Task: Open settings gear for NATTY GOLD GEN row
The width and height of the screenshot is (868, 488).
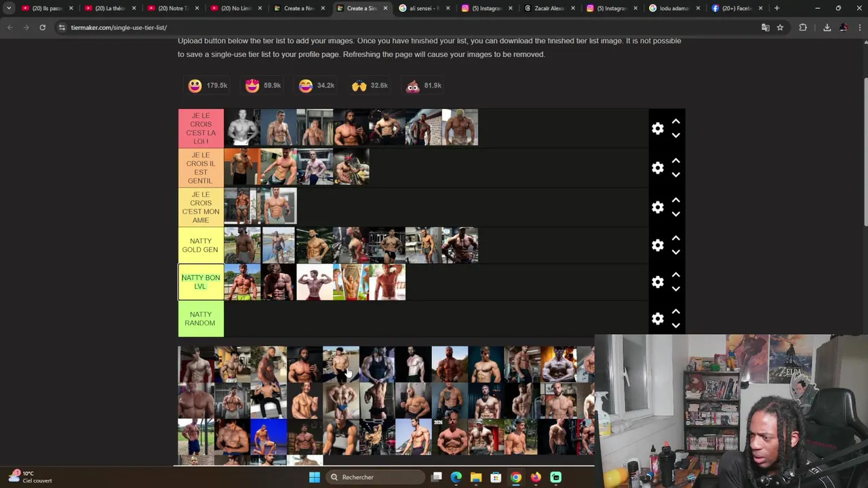Action: pos(658,245)
